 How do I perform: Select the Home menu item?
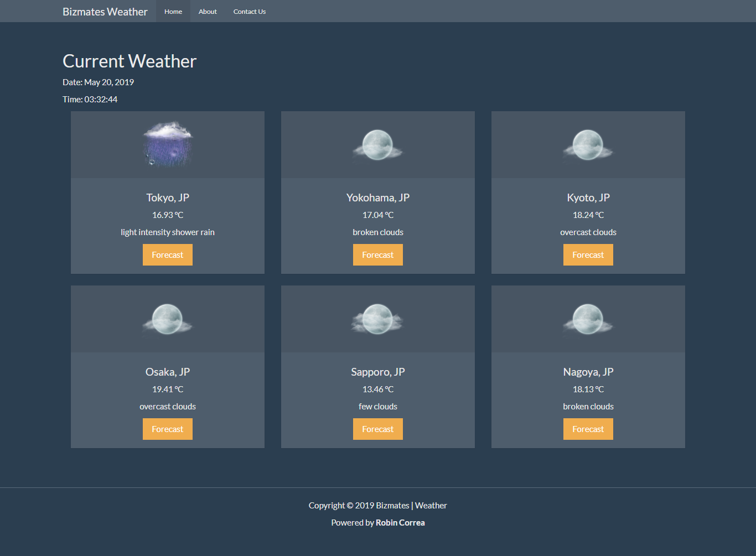coord(173,11)
